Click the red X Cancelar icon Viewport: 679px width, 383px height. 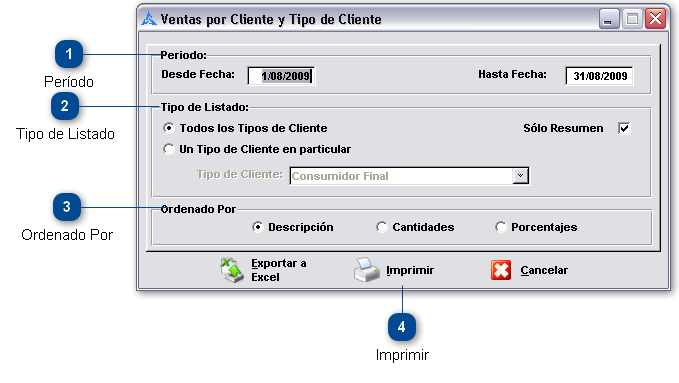(x=501, y=270)
